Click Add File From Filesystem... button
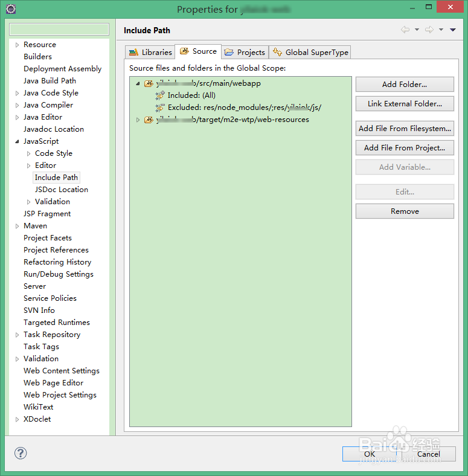The height and width of the screenshot is (476, 468). click(405, 129)
